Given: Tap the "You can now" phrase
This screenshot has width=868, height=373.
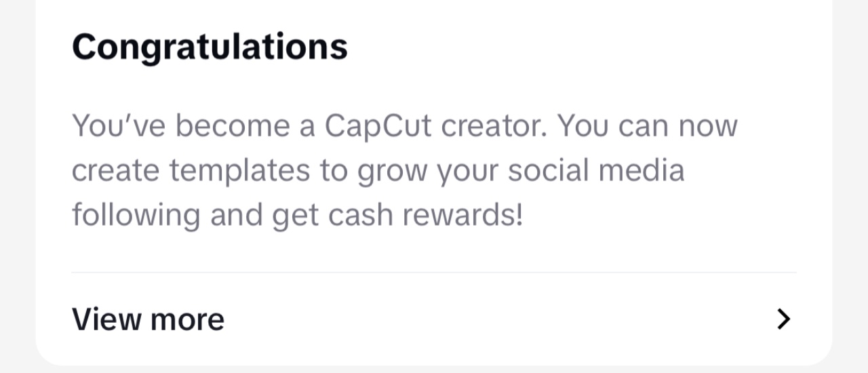Looking at the screenshot, I should pos(647,126).
